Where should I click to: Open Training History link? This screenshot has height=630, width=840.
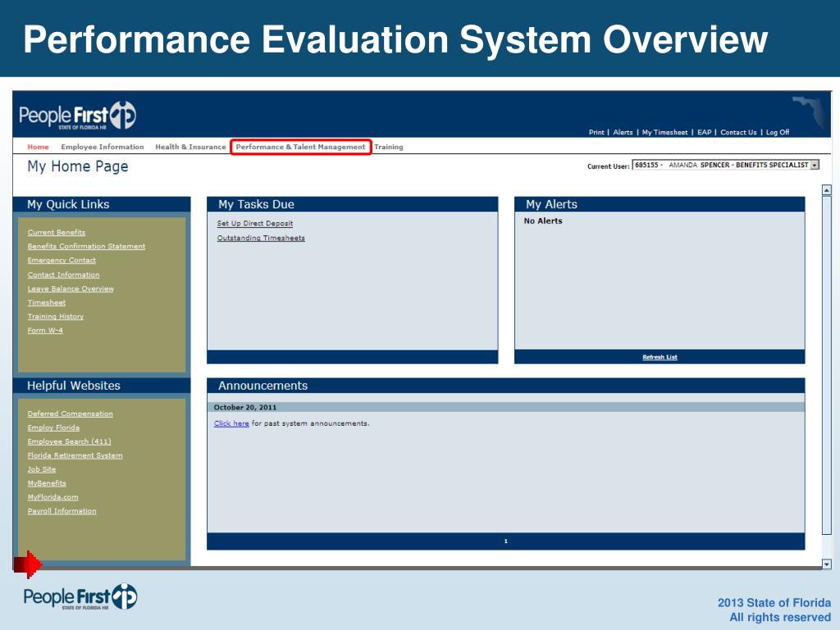click(x=55, y=317)
